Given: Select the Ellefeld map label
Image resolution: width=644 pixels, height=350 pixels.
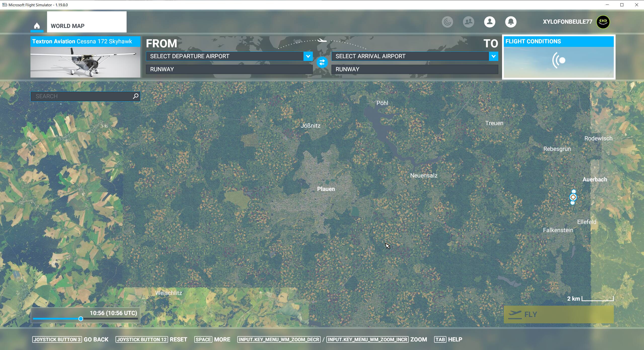Looking at the screenshot, I should [587, 222].
